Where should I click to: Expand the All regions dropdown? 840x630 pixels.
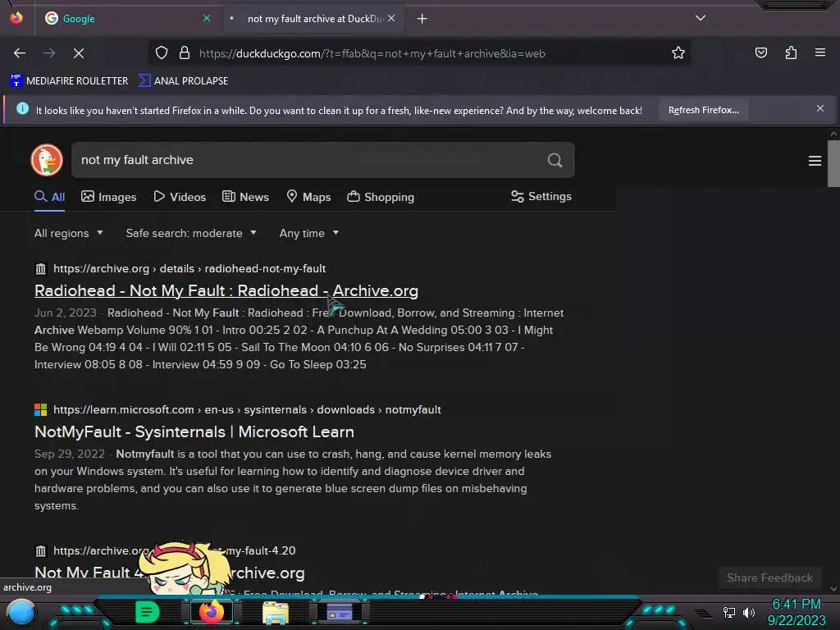click(69, 233)
